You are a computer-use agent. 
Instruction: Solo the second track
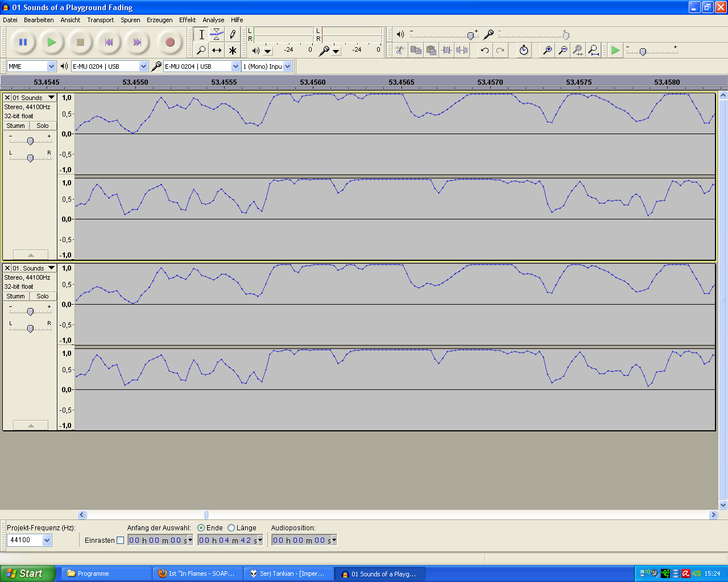43,296
